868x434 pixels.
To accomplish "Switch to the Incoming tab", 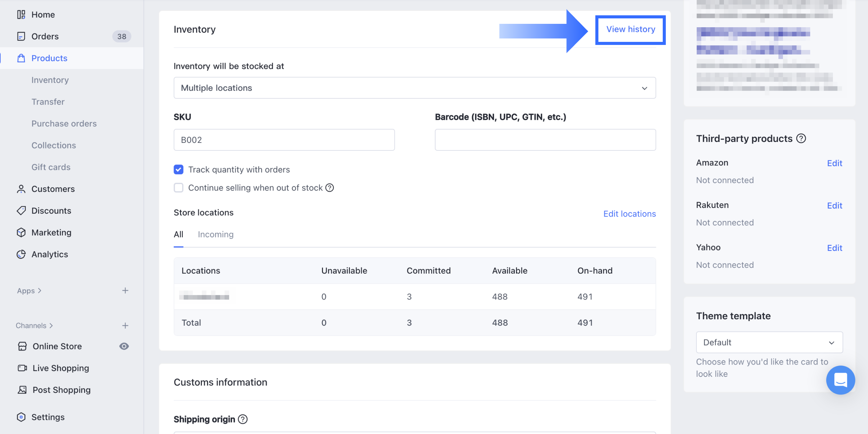I will point(215,234).
